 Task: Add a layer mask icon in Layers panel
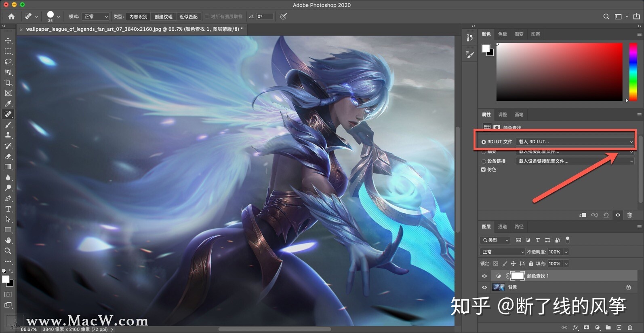coord(586,327)
